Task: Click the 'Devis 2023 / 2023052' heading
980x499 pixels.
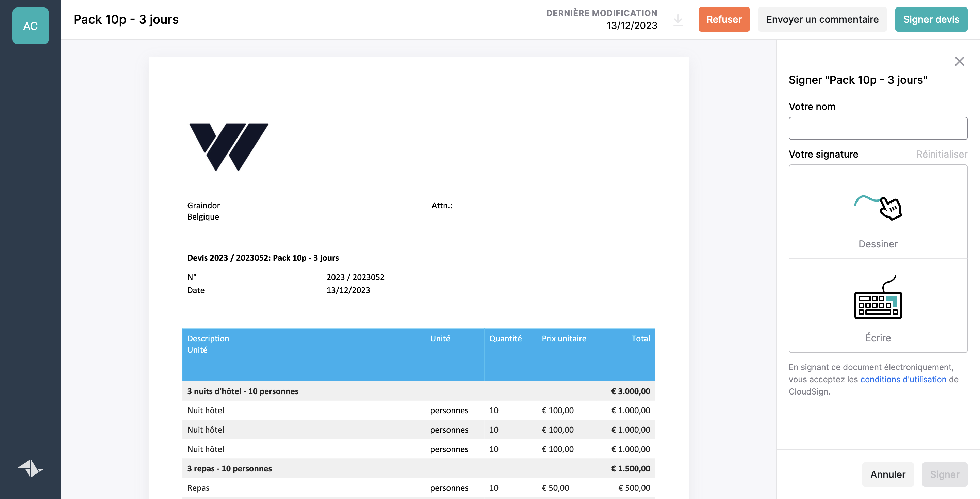Action: (x=263, y=258)
